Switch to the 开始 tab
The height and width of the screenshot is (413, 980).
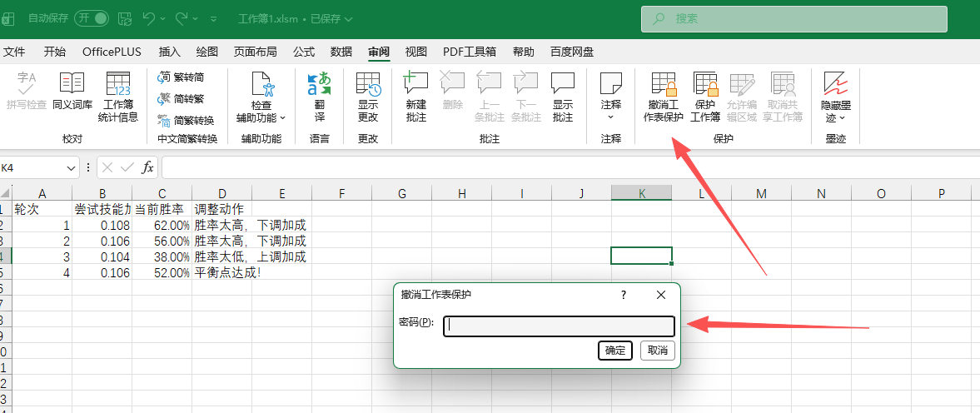point(54,52)
